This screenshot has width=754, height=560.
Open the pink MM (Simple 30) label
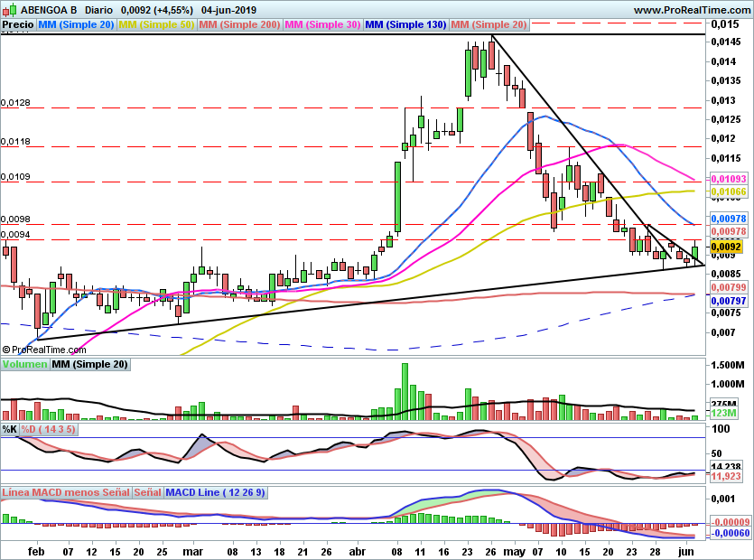coord(322,24)
